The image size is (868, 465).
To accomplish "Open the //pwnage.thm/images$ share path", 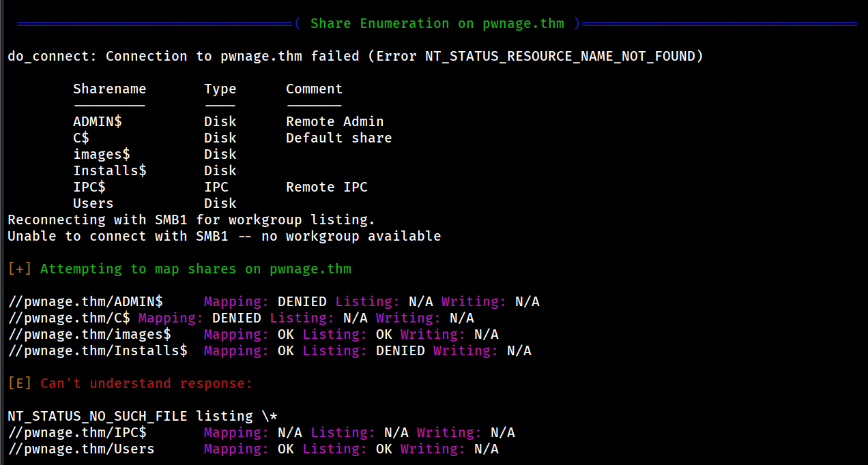I will point(89,335).
